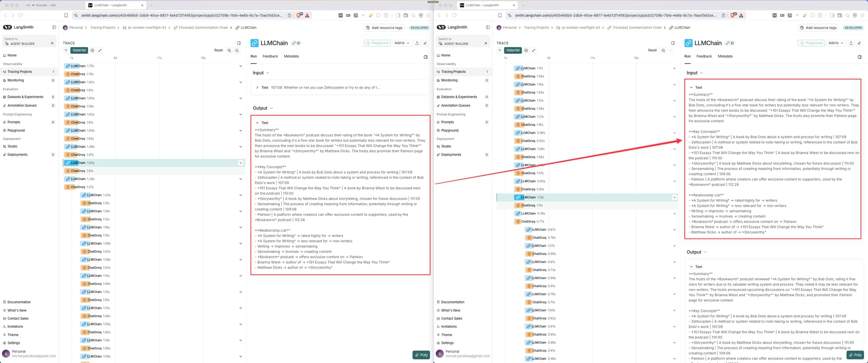Open the Add to dropdown in right window
The image size is (868, 363).
835,43
